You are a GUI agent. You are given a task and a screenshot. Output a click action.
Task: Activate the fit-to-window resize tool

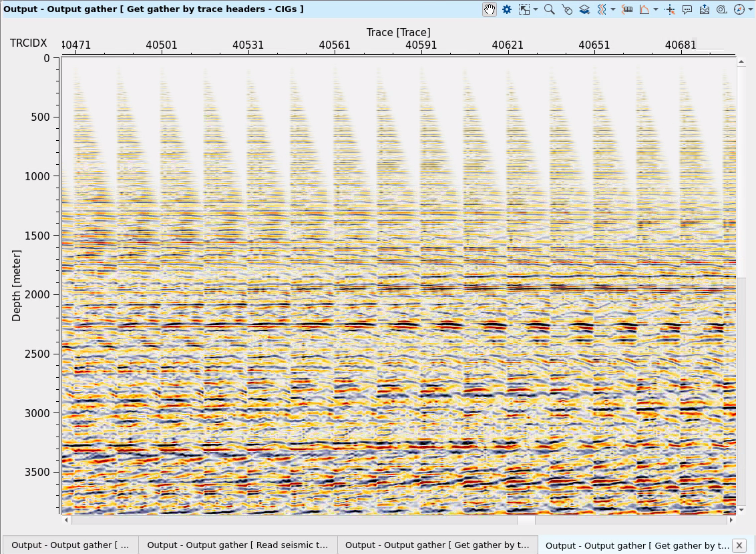click(x=524, y=9)
